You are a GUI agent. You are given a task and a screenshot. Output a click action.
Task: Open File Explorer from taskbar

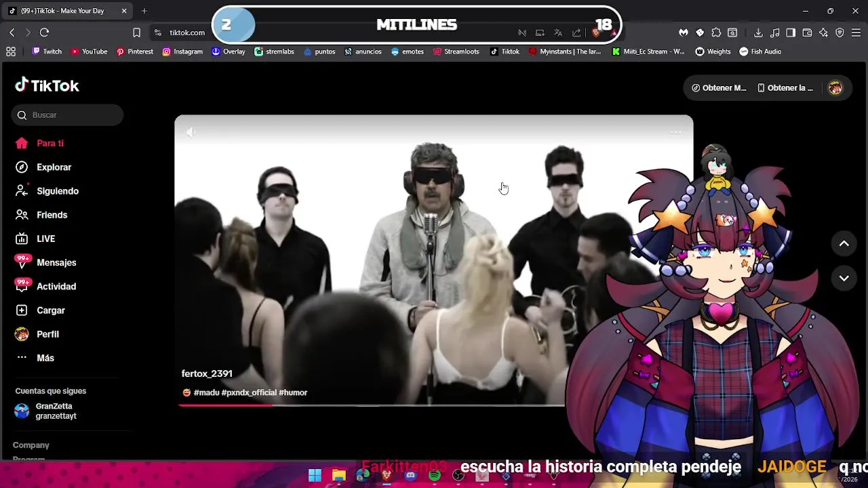[x=339, y=475]
